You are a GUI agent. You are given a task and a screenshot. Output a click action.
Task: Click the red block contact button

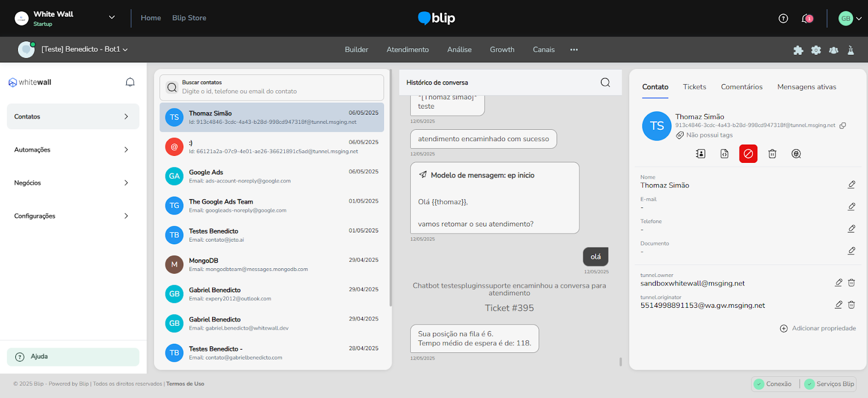748,154
